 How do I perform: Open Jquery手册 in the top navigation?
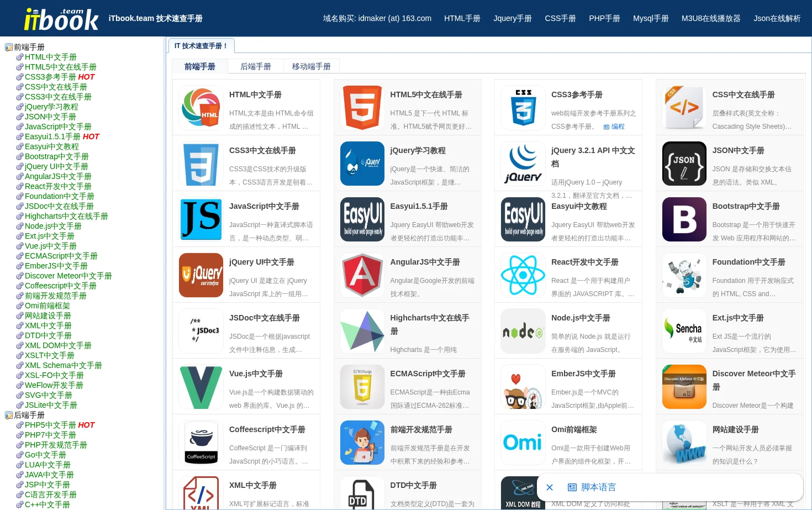513,19
